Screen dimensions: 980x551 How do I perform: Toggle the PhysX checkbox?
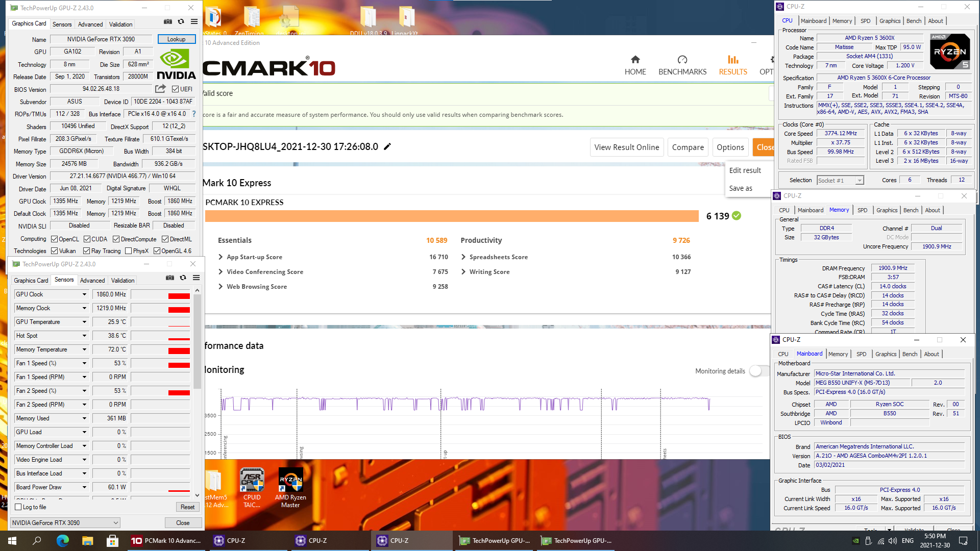click(x=128, y=251)
